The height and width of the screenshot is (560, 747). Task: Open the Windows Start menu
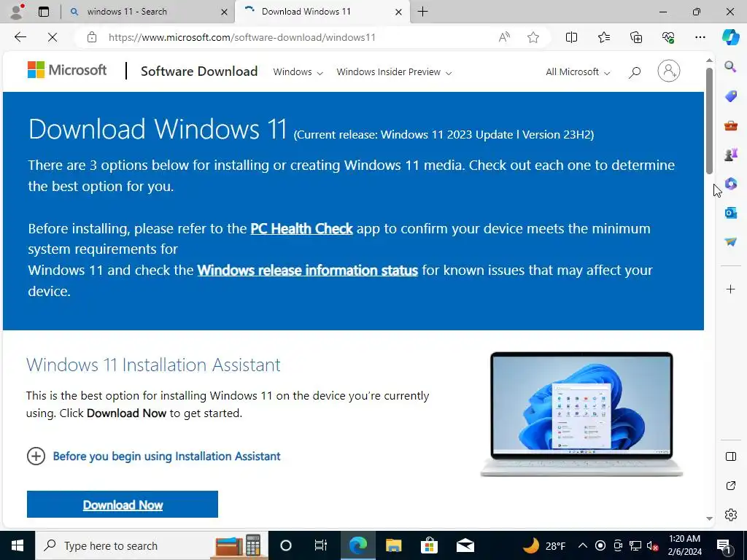click(x=18, y=545)
